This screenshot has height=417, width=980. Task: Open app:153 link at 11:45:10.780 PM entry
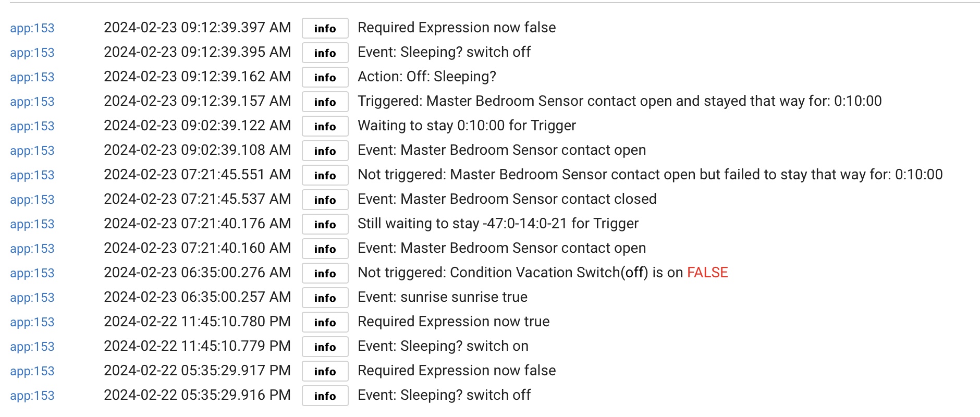[x=32, y=322]
